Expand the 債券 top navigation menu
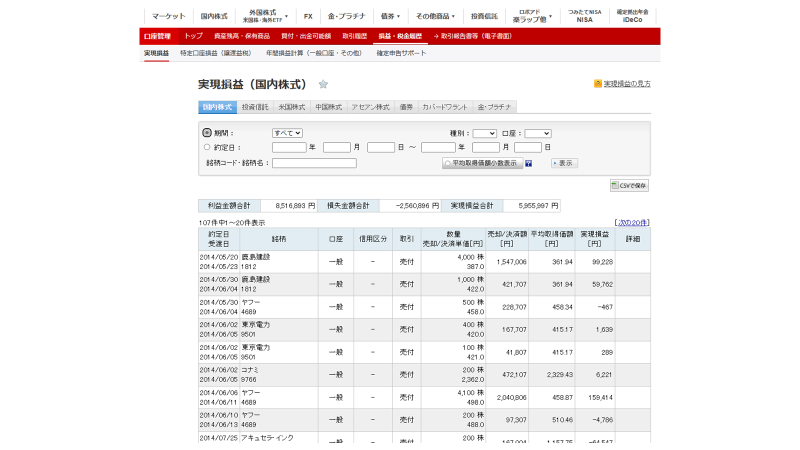Image resolution: width=800 pixels, height=450 pixels. tap(390, 16)
